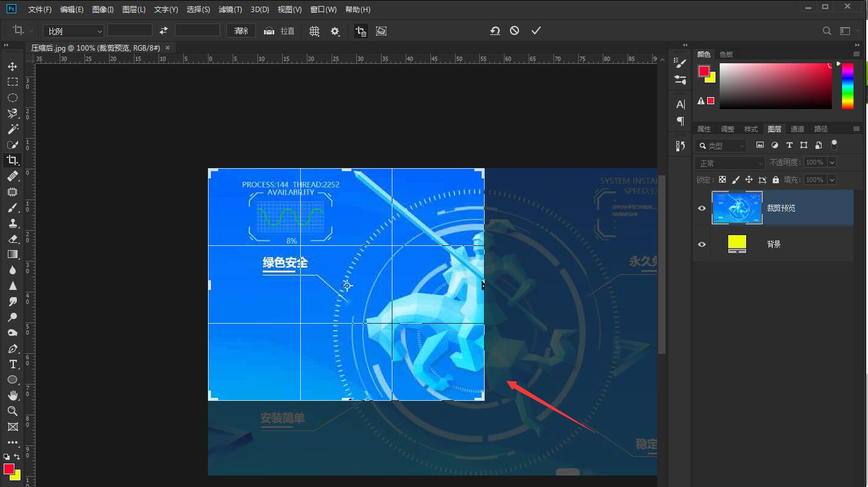The width and height of the screenshot is (868, 487).
Task: Open the layers panel flyout menu
Action: (x=856, y=128)
